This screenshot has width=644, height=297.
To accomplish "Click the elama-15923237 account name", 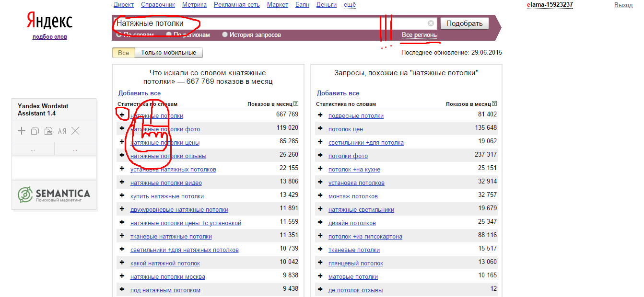I will click(550, 5).
